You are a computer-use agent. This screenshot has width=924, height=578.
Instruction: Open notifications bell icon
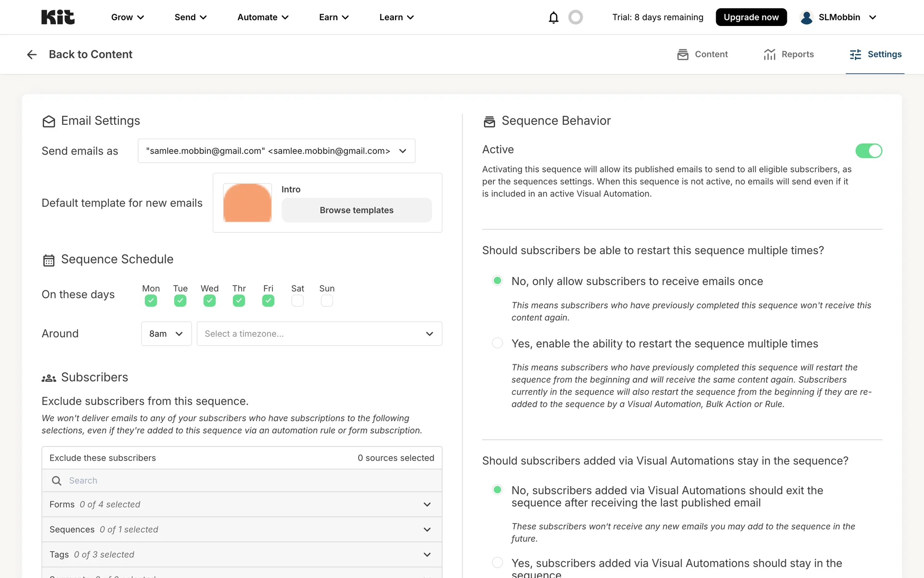pyautogui.click(x=553, y=17)
